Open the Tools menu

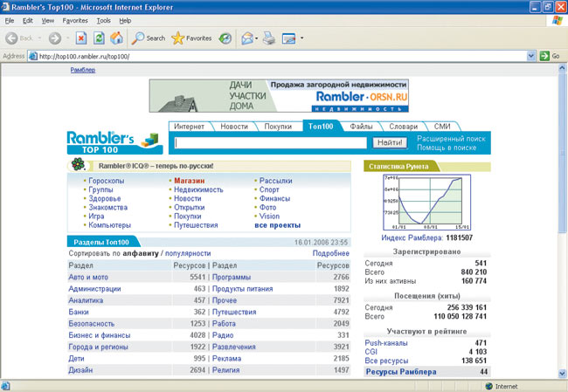point(104,21)
